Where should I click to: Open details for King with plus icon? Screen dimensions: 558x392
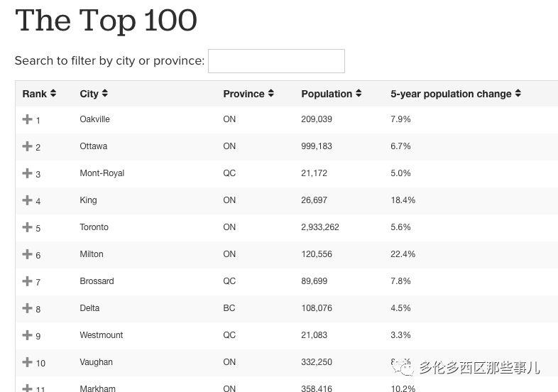coord(27,200)
